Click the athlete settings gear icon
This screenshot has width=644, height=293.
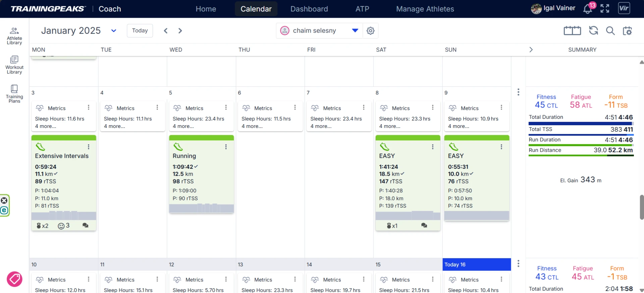pos(370,31)
